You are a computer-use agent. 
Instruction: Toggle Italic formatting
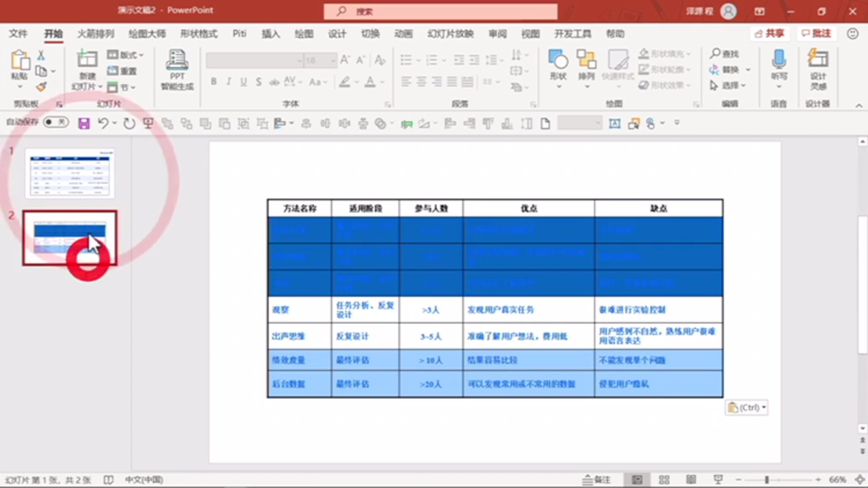[x=229, y=82]
